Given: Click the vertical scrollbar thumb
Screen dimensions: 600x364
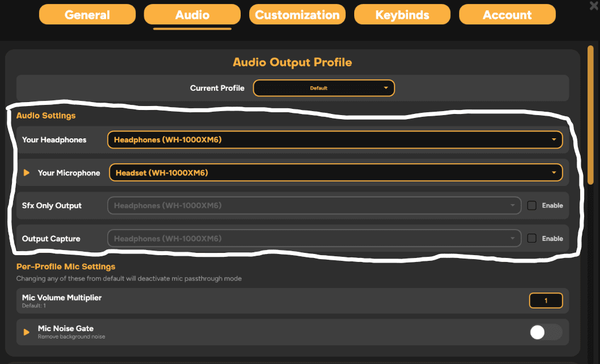Looking at the screenshot, I should pos(590,115).
